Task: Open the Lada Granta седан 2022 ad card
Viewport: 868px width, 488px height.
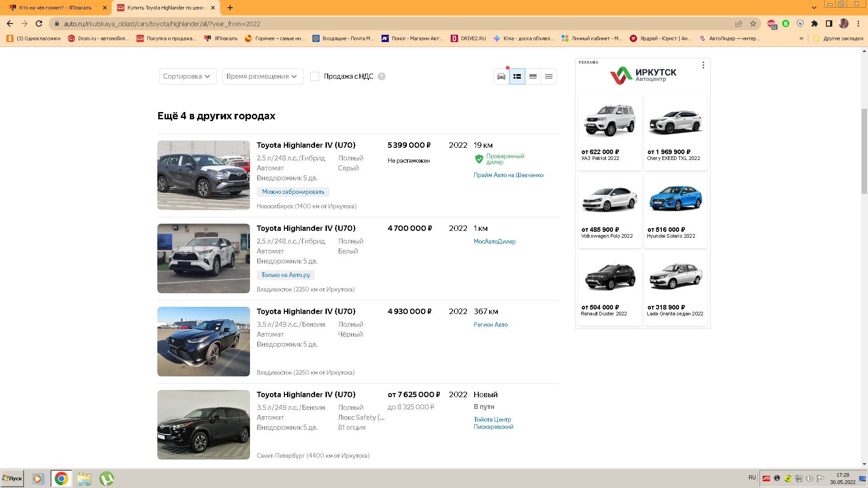Action: [x=675, y=288]
